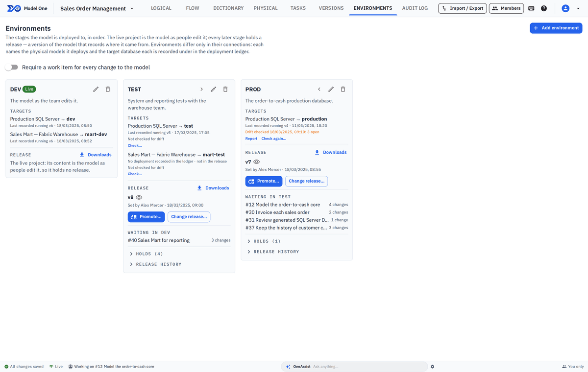Click Change release in the PROD card
This screenshot has width=588, height=372.
click(306, 181)
